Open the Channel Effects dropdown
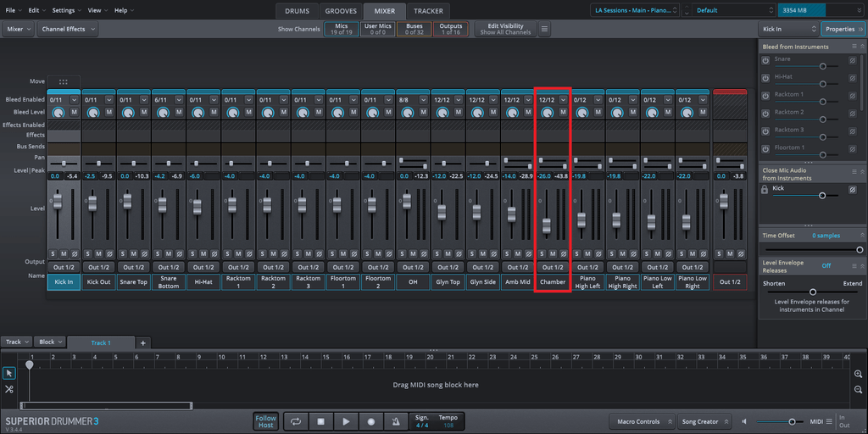 (x=68, y=29)
